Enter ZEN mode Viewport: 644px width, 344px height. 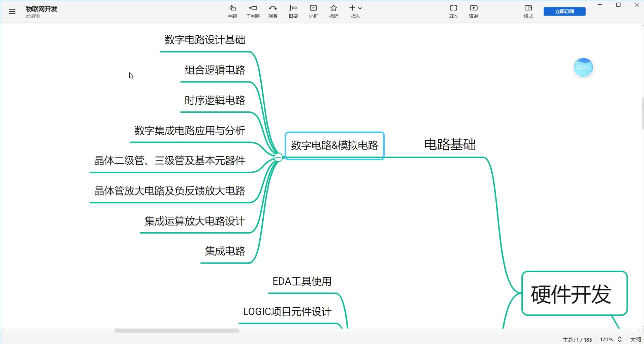click(453, 11)
